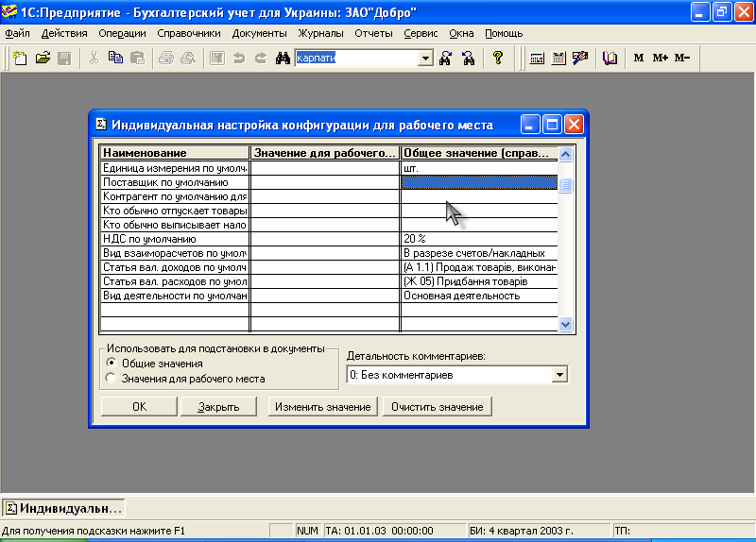Image resolution: width=756 pixels, height=542 pixels.
Task: Click the Undo arrow icon
Action: coord(239,59)
